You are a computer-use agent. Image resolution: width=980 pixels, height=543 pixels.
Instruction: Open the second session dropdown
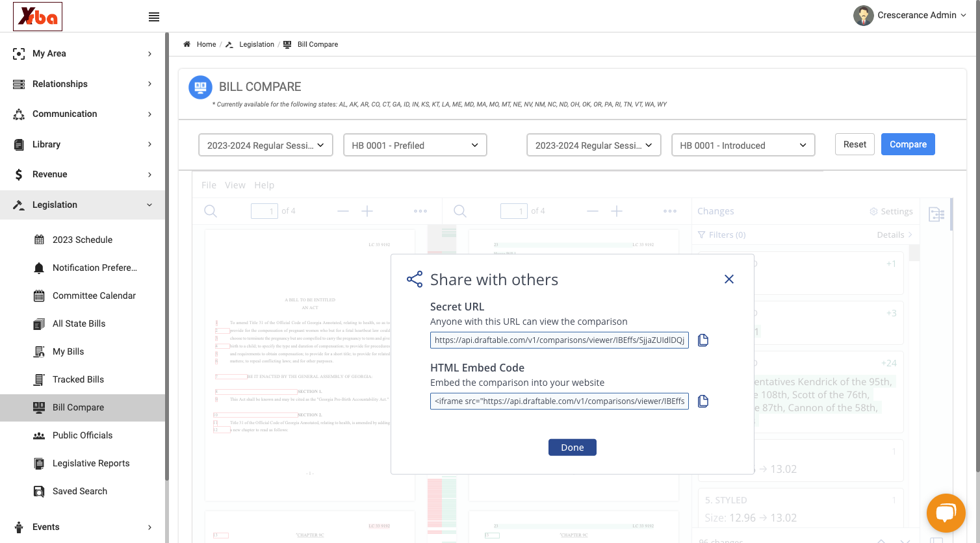[x=594, y=145]
